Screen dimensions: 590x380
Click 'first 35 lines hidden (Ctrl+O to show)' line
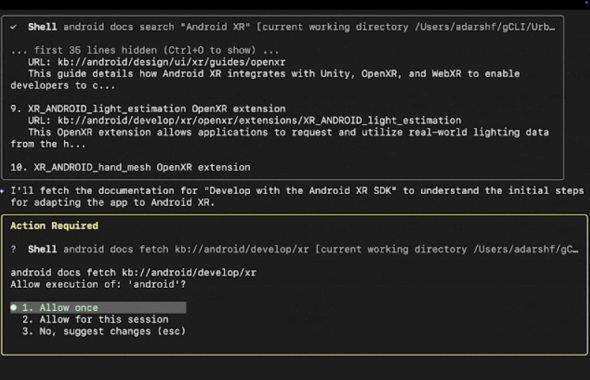145,50
